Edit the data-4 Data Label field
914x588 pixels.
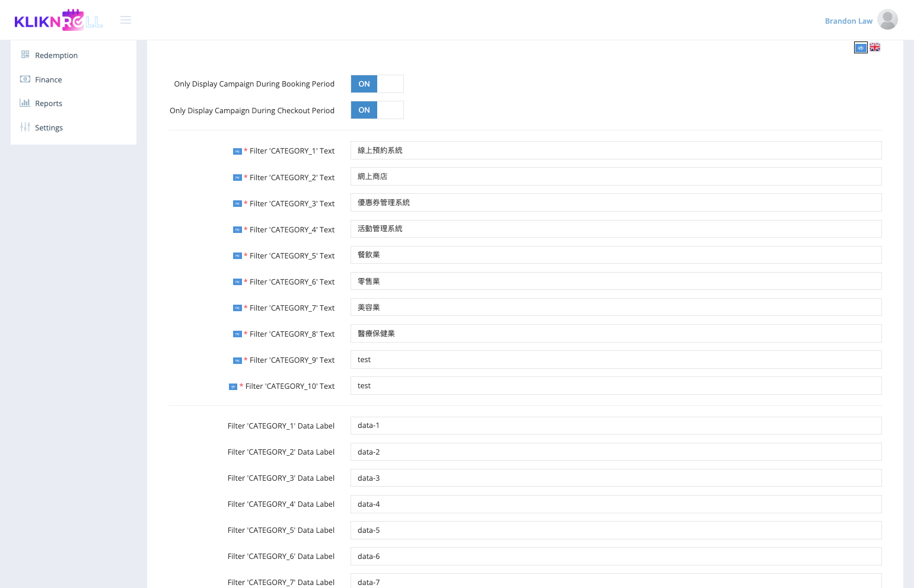tap(616, 504)
